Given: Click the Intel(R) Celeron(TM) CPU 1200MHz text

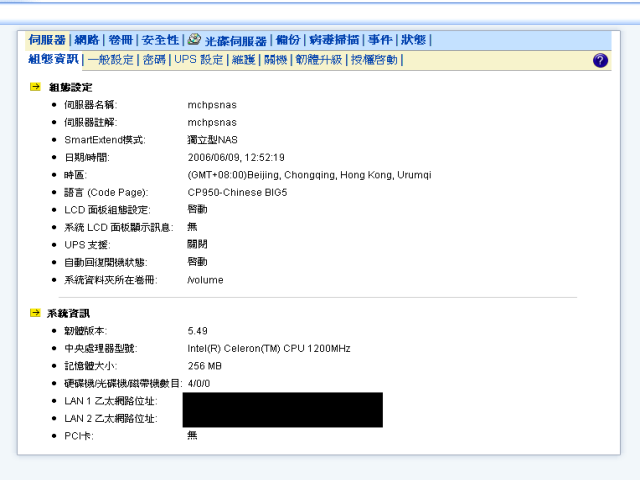Looking at the screenshot, I should pyautogui.click(x=269, y=349).
